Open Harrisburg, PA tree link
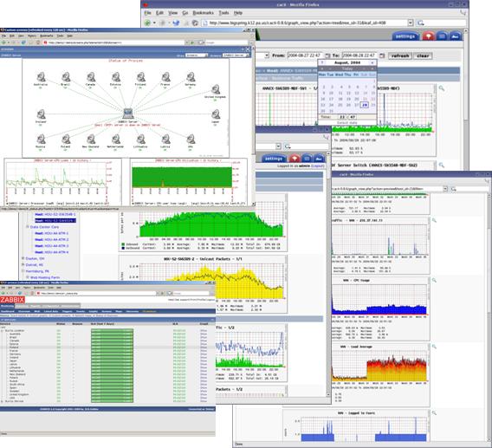 pyautogui.click(x=37, y=271)
